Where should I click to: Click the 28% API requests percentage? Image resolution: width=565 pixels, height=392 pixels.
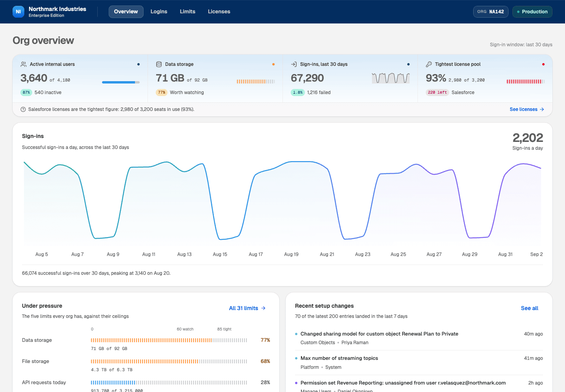coord(265,383)
